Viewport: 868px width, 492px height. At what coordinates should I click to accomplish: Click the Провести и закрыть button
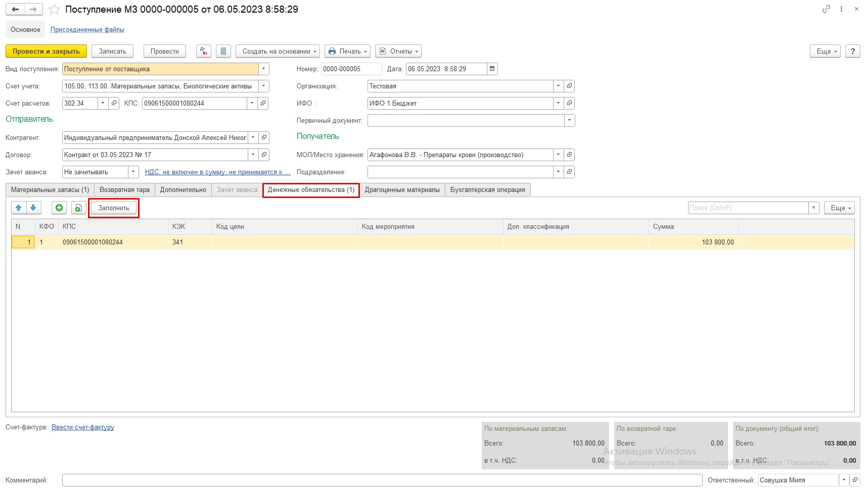coord(46,51)
